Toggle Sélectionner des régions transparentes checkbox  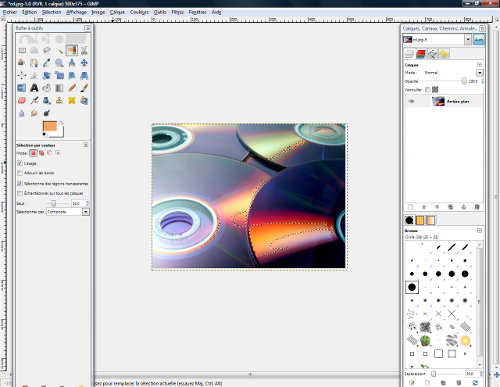tap(20, 184)
